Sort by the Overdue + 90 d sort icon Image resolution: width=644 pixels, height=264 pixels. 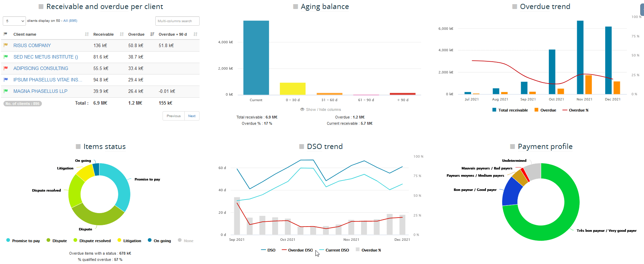(x=195, y=34)
